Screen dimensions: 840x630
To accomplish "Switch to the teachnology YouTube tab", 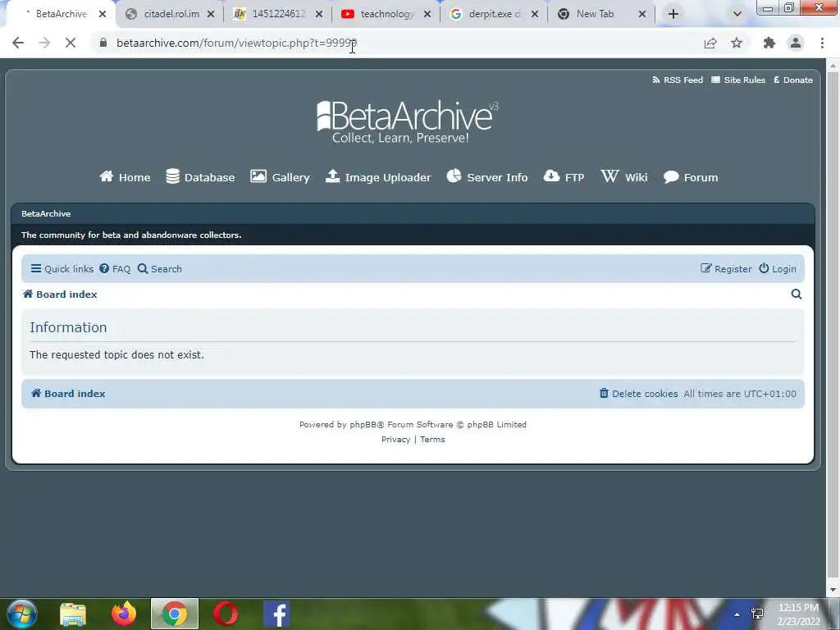I will [x=386, y=15].
